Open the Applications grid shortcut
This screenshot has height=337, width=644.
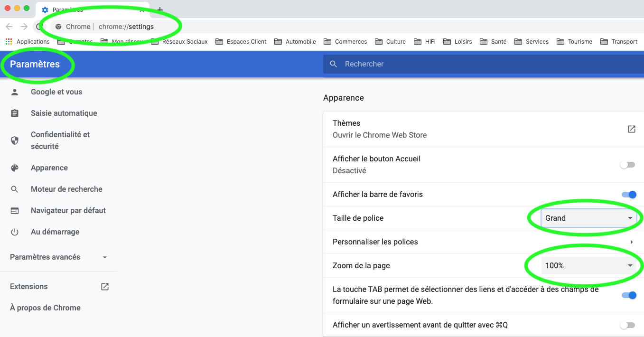pos(28,41)
